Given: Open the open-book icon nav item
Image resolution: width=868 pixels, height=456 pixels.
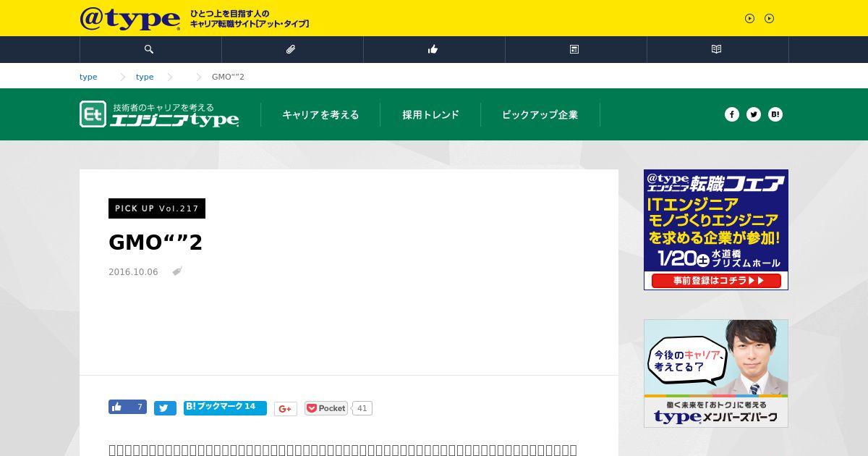Looking at the screenshot, I should pos(716,49).
